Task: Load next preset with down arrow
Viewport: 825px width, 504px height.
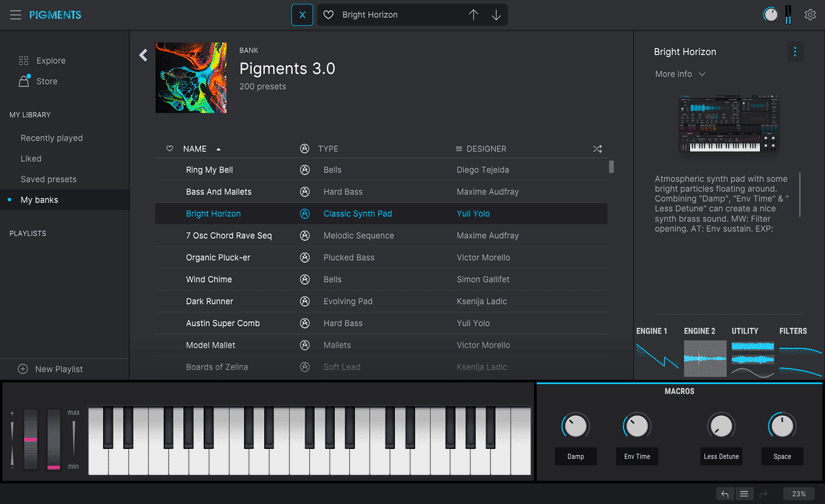Action: pyautogui.click(x=496, y=15)
